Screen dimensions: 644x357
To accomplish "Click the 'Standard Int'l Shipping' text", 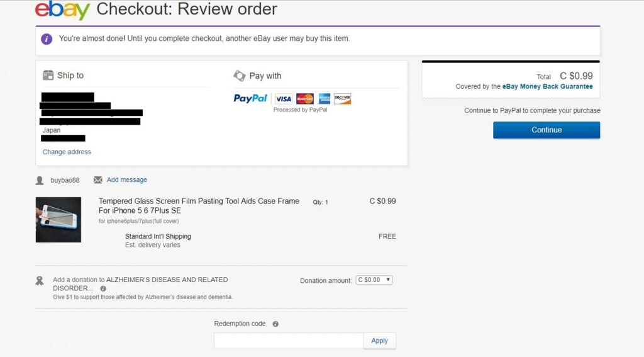I will point(158,237).
